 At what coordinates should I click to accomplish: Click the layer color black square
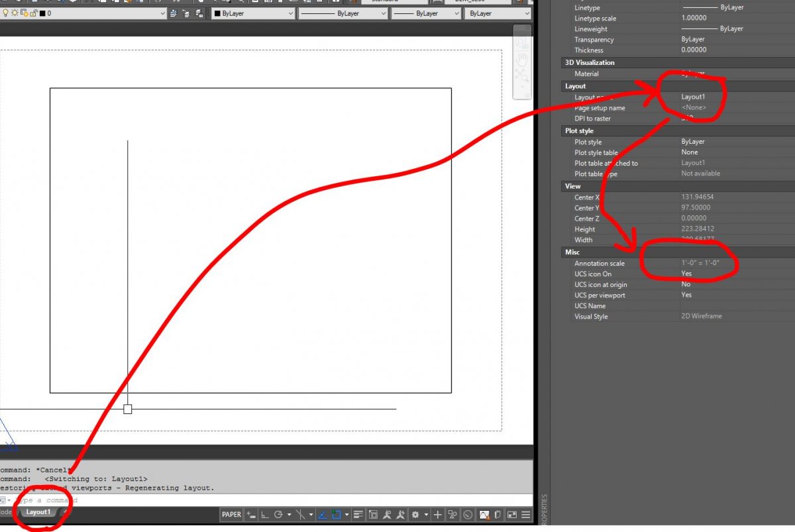click(42, 13)
